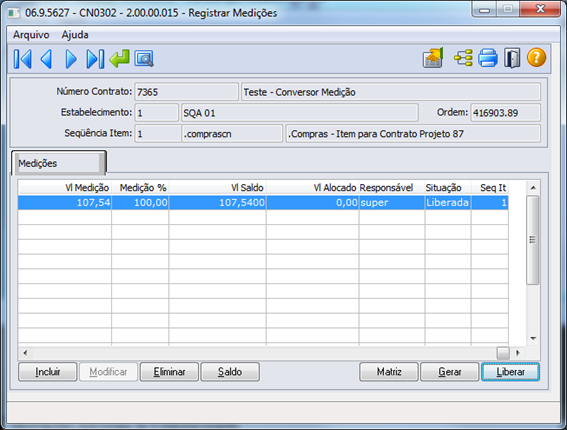
Task: Click the Seqüência Item number field
Action: coord(158,134)
